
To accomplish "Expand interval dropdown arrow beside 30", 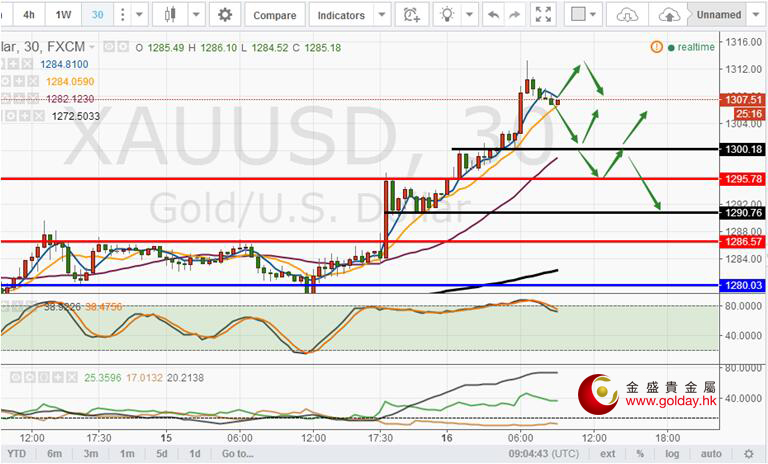I will tap(140, 15).
